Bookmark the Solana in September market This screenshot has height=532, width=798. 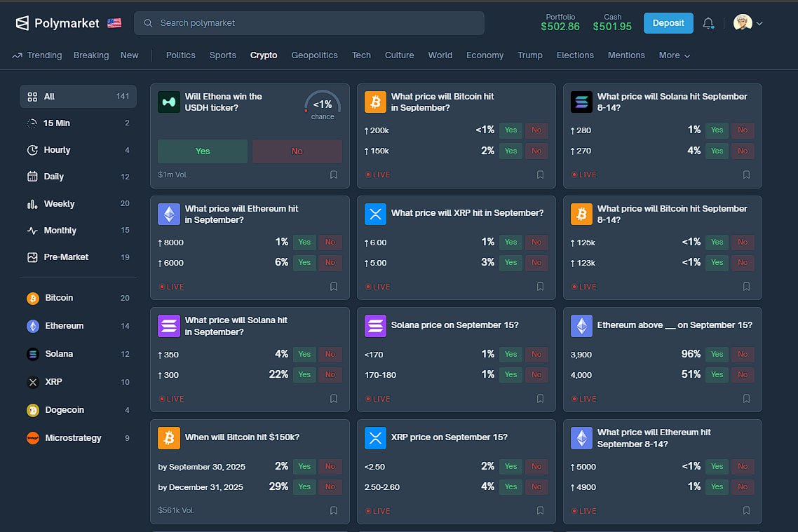pos(334,399)
